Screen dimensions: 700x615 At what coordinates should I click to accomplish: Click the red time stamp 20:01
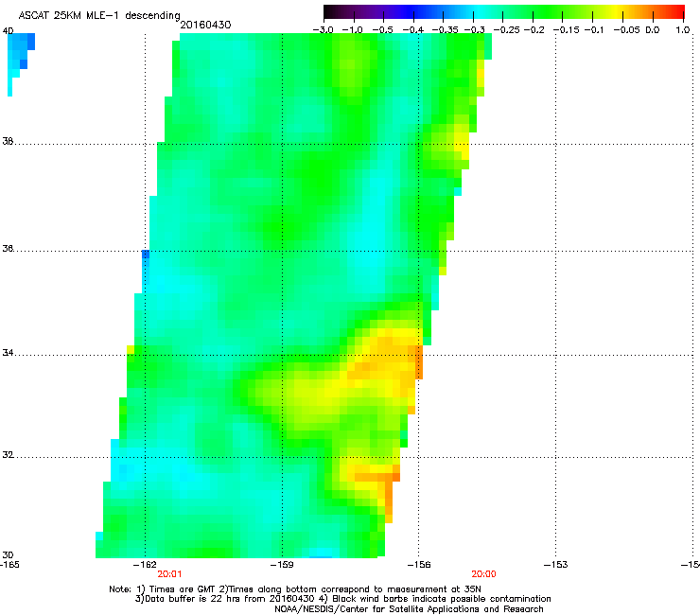169,574
